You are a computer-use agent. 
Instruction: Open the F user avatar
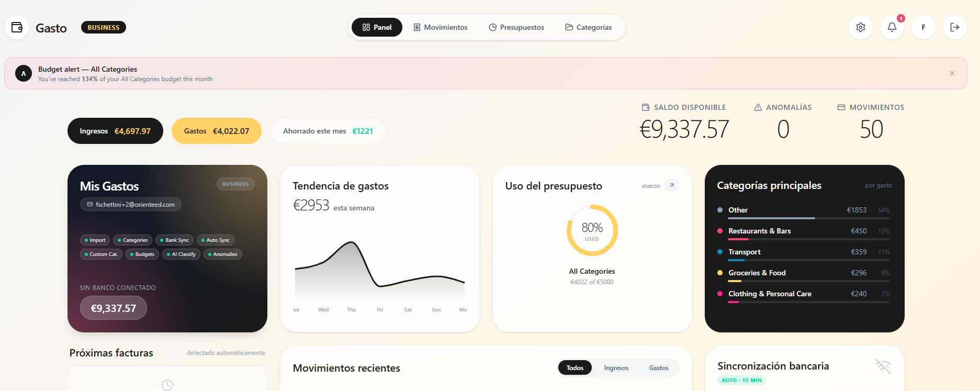(x=923, y=27)
